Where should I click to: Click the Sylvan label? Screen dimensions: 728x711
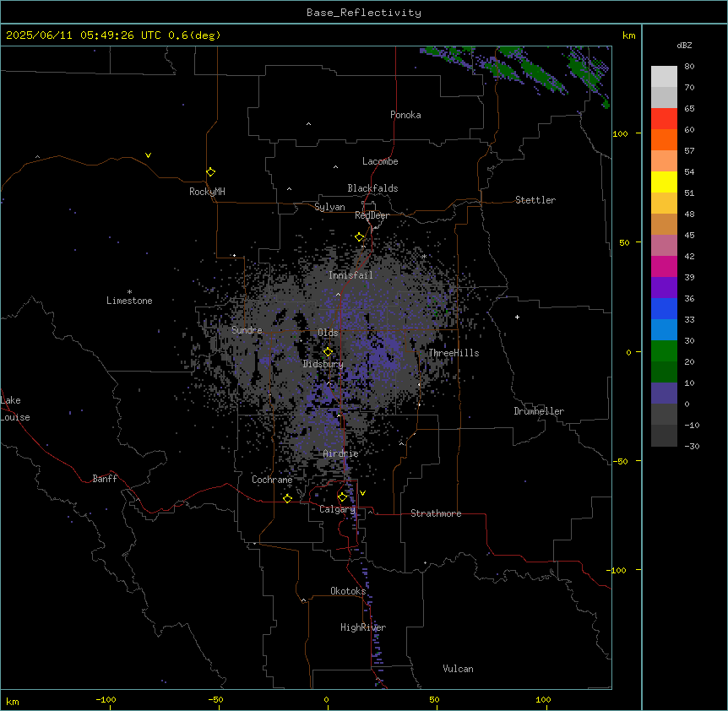click(x=329, y=207)
